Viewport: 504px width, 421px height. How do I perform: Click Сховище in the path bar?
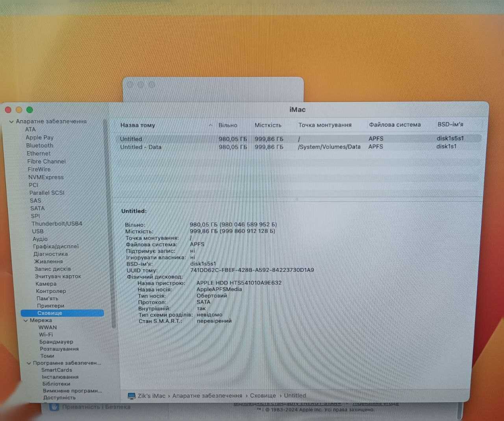263,396
